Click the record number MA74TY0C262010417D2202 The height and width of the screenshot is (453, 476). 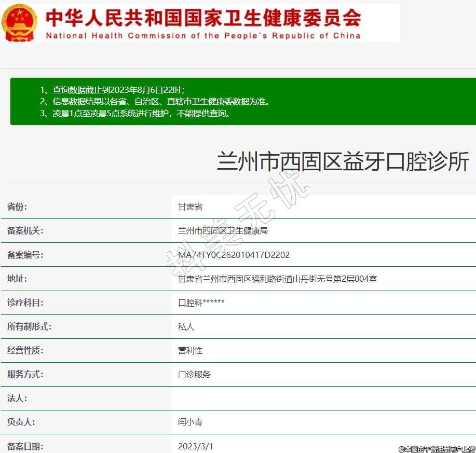tap(234, 255)
